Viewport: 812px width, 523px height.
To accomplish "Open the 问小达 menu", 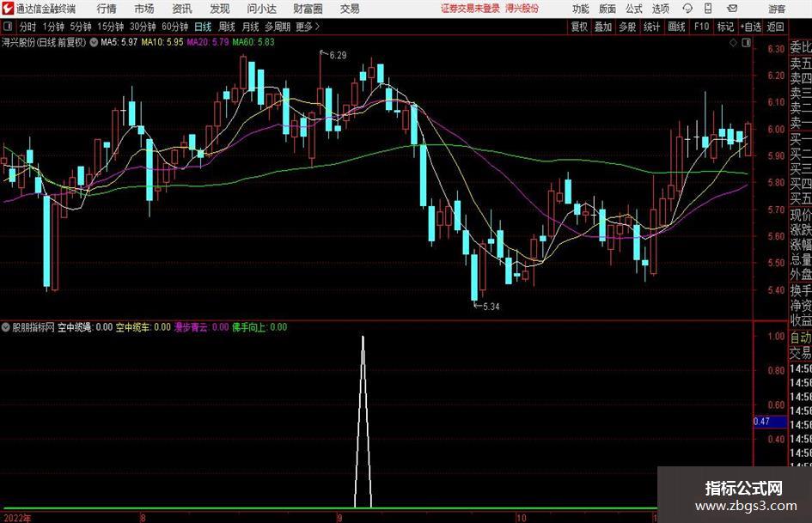I will click(262, 9).
